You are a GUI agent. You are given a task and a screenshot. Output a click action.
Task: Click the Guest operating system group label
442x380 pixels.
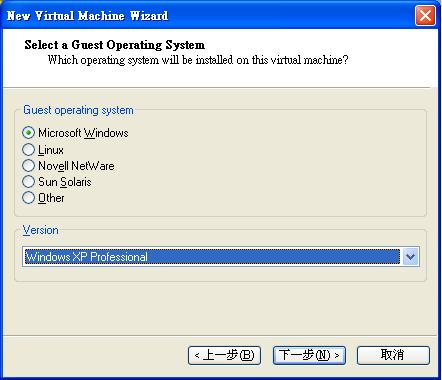tap(78, 110)
